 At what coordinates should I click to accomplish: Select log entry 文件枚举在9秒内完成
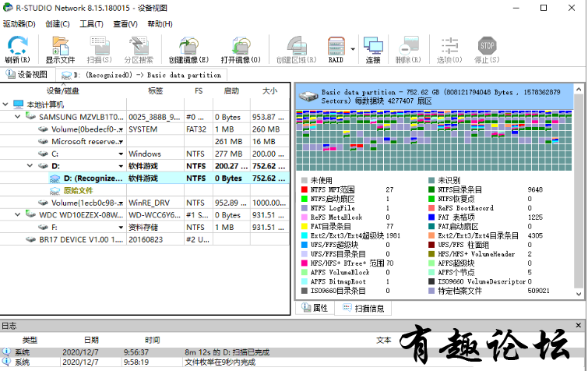pyautogui.click(x=220, y=362)
